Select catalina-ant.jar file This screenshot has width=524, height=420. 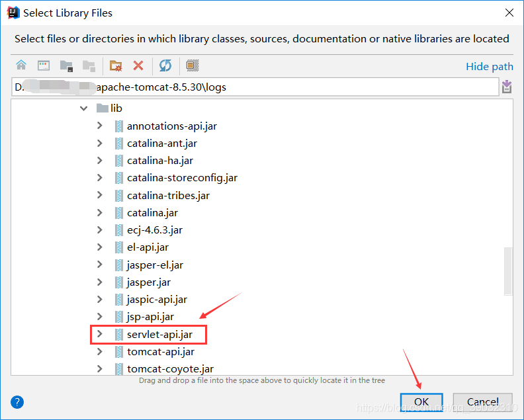(155, 144)
